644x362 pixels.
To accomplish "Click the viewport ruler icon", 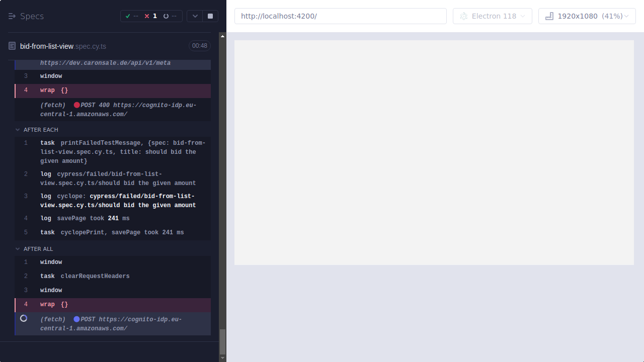I will [x=549, y=16].
